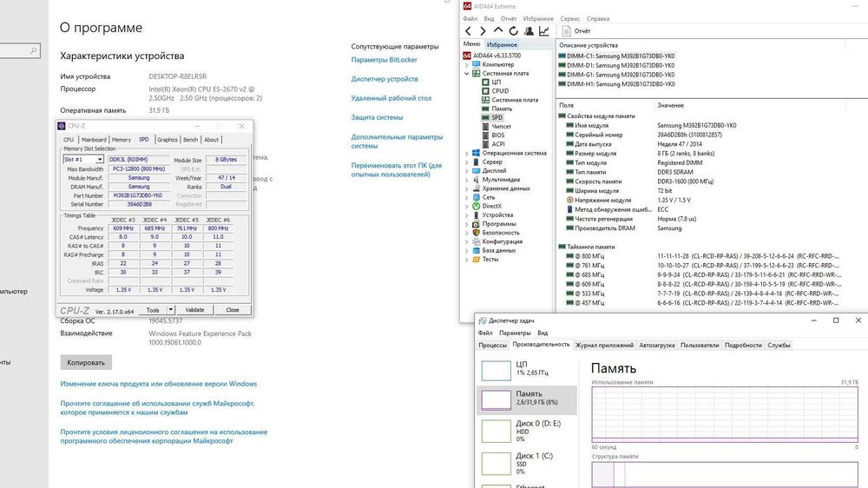Click the Безопасность shield icon in tree
The height and width of the screenshot is (488, 868).
pos(476,233)
